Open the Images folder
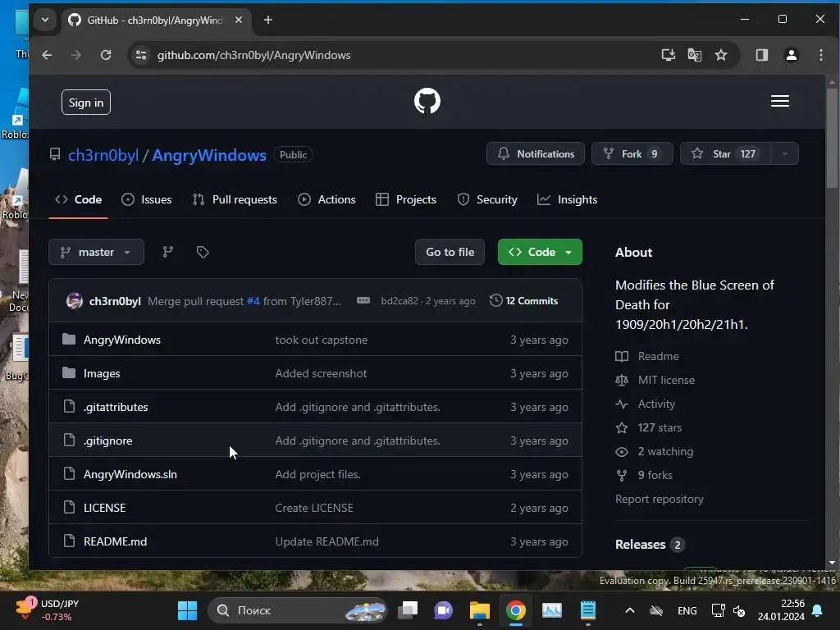This screenshot has height=630, width=840. coord(102,373)
